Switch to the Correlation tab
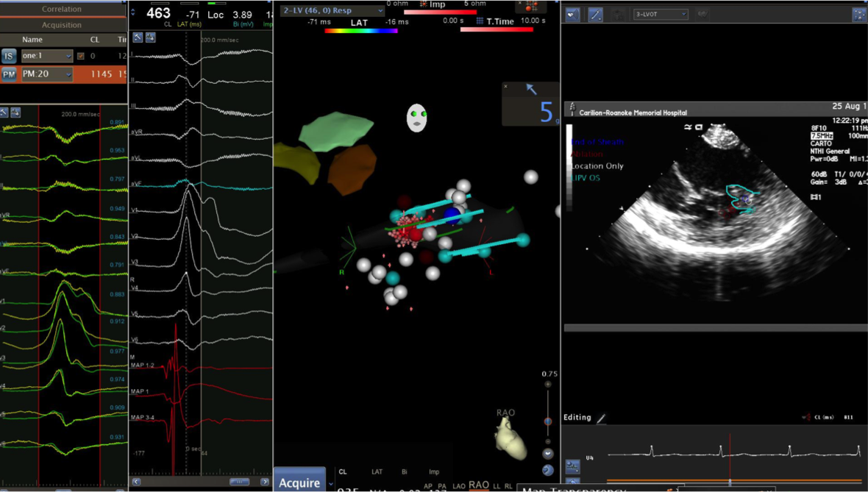Image resolution: width=868 pixels, height=492 pixels. click(63, 8)
